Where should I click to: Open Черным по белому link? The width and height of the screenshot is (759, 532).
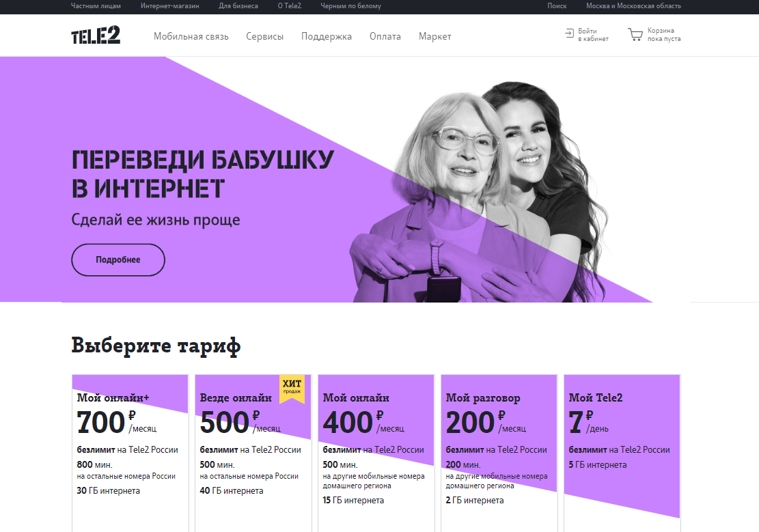[x=351, y=6]
